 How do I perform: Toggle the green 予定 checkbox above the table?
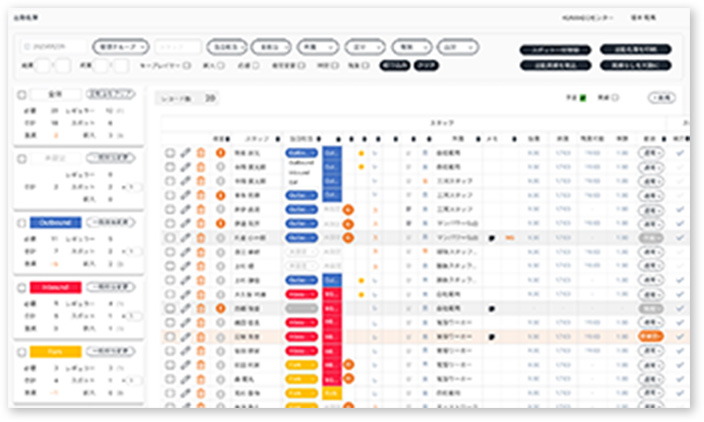pos(583,97)
